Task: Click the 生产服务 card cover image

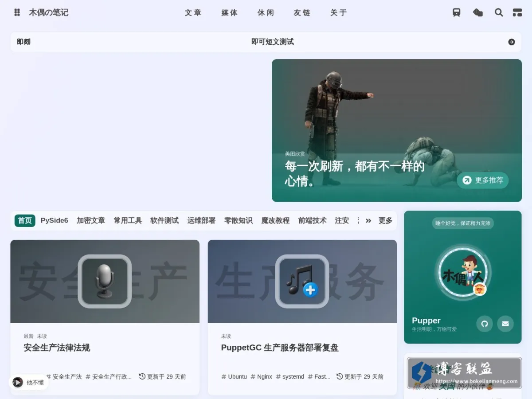Action: 302,281
